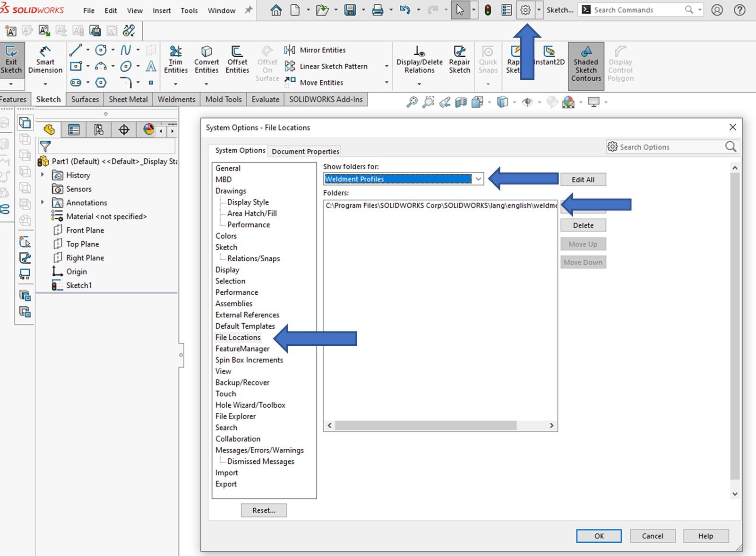The height and width of the screenshot is (556, 756).
Task: Click the Exit Sketch button
Action: coord(11,60)
